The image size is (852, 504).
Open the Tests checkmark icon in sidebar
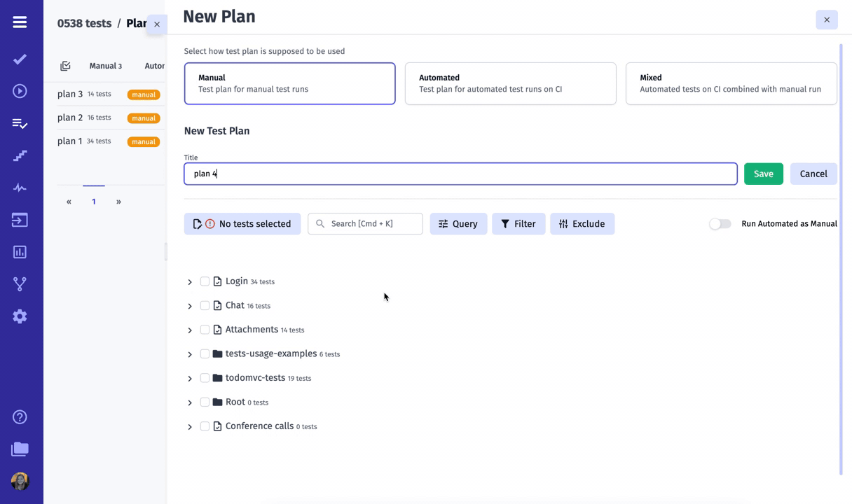[20, 59]
